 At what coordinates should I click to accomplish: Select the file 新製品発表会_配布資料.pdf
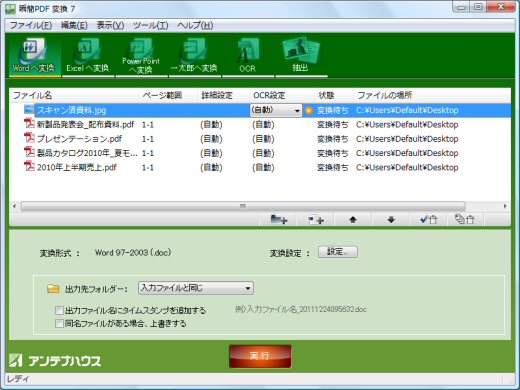tap(85, 124)
